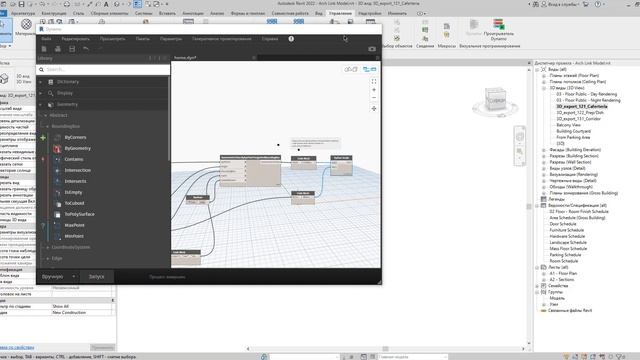Click steering wheel icon on Revit navigation bar
640x360 pixels.
(x=520, y=137)
